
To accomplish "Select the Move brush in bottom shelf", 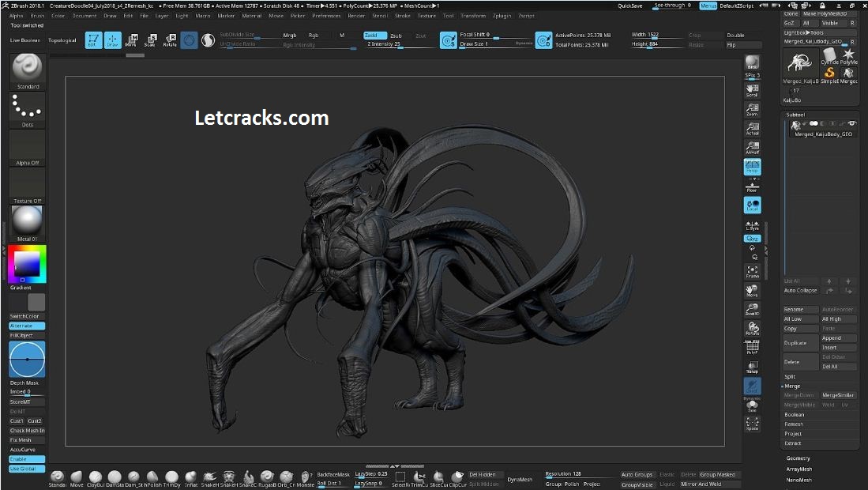I will 77,479.
